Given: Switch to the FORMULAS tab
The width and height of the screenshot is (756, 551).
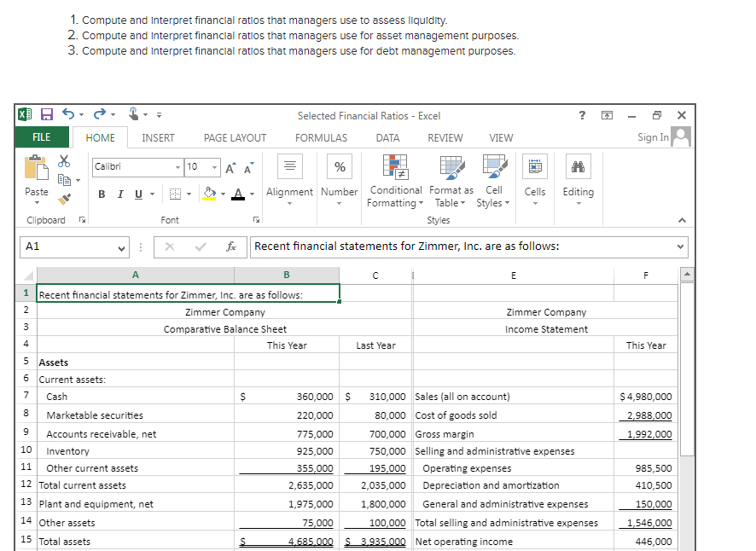Looking at the screenshot, I should tap(321, 138).
